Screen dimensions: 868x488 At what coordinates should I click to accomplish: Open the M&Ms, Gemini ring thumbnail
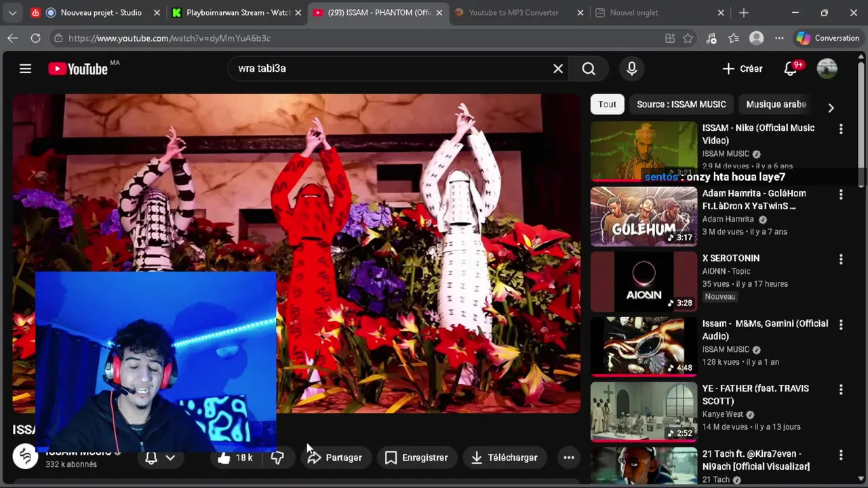pyautogui.click(x=644, y=346)
